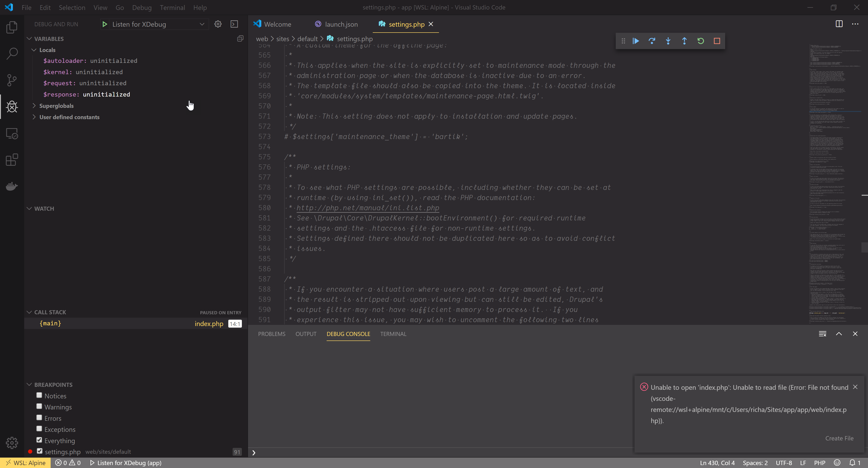Select the Debug view bug icon
This screenshot has width=868, height=468.
(12, 107)
